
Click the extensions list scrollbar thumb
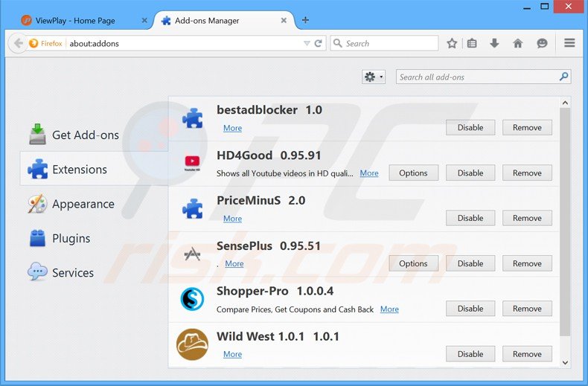(565, 222)
